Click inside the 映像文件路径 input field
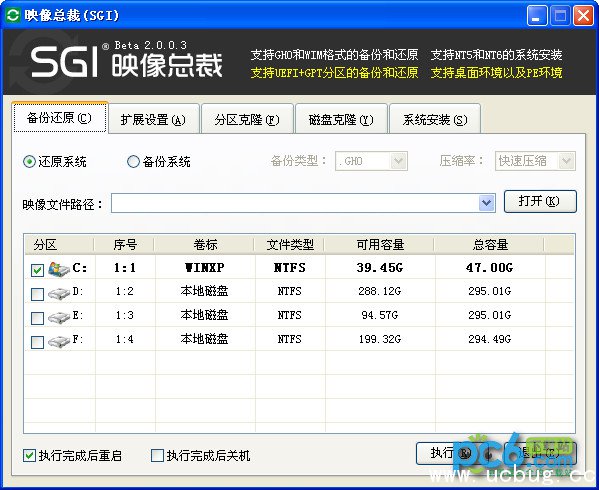 pyautogui.click(x=295, y=203)
